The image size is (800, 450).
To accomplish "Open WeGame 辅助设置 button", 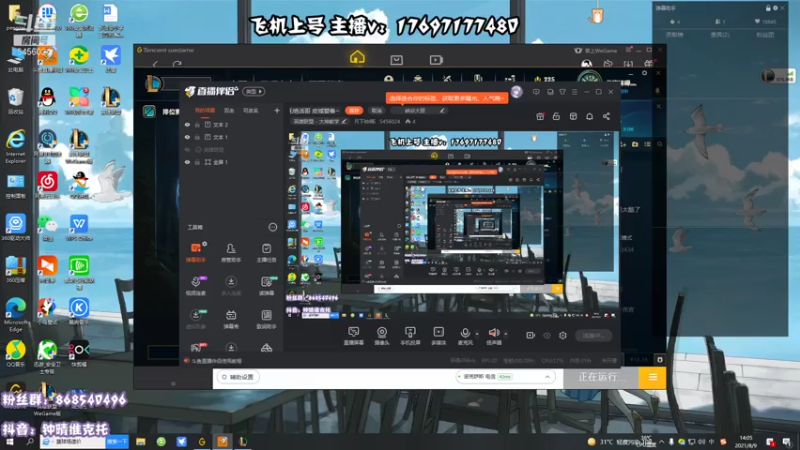I will [238, 377].
